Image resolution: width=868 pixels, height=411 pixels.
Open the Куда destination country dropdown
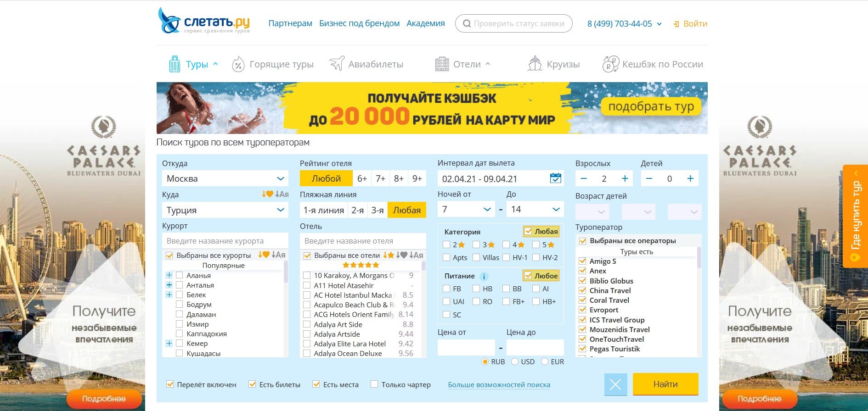pos(225,210)
